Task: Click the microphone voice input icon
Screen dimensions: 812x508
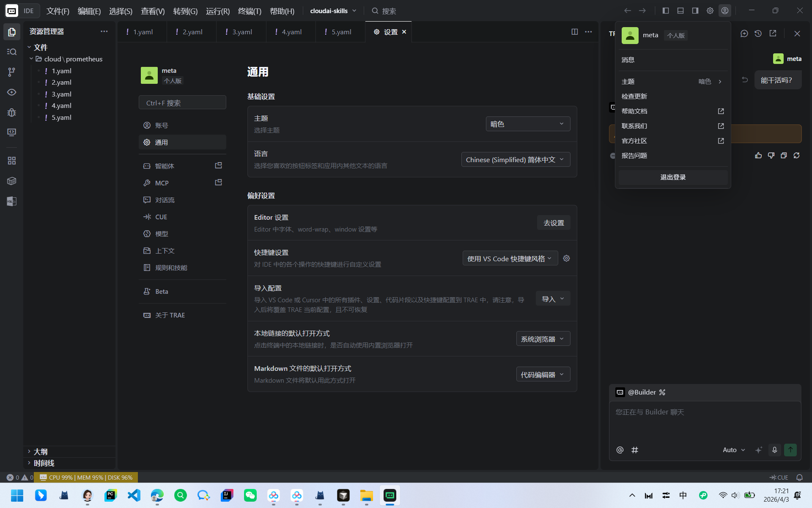Action: [774, 450]
